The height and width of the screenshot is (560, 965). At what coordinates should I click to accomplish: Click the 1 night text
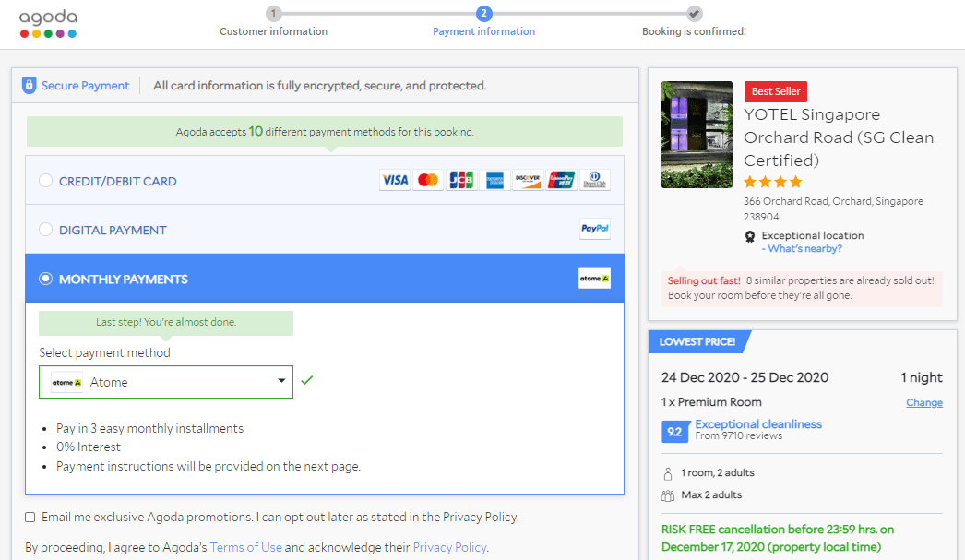(922, 377)
